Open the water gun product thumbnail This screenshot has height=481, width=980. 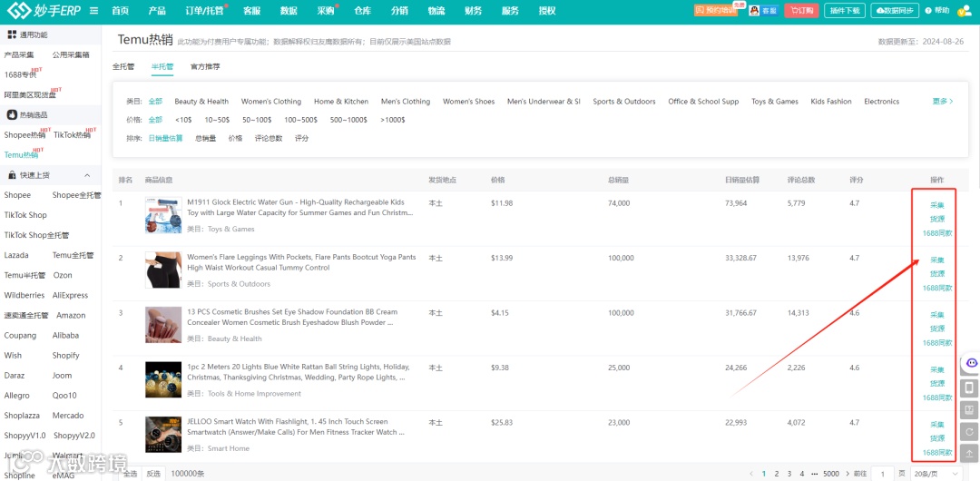tap(163, 216)
